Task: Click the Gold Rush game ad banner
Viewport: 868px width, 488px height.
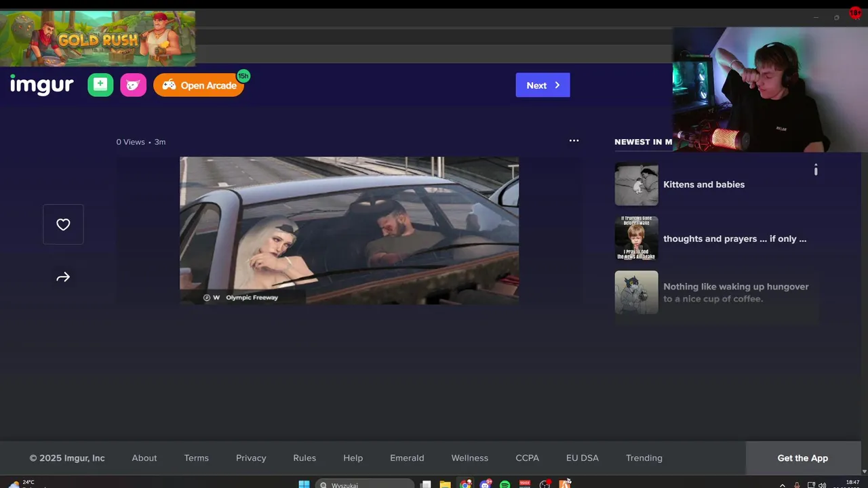Action: pyautogui.click(x=98, y=39)
